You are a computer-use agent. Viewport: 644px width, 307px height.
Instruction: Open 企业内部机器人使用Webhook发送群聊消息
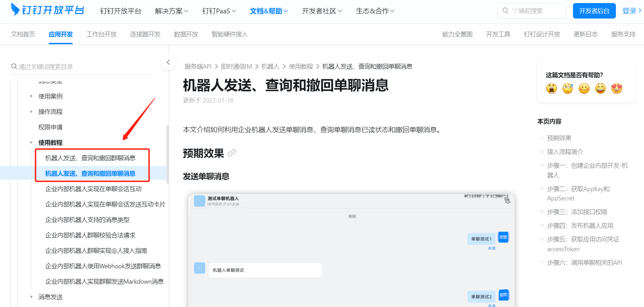[x=103, y=266]
